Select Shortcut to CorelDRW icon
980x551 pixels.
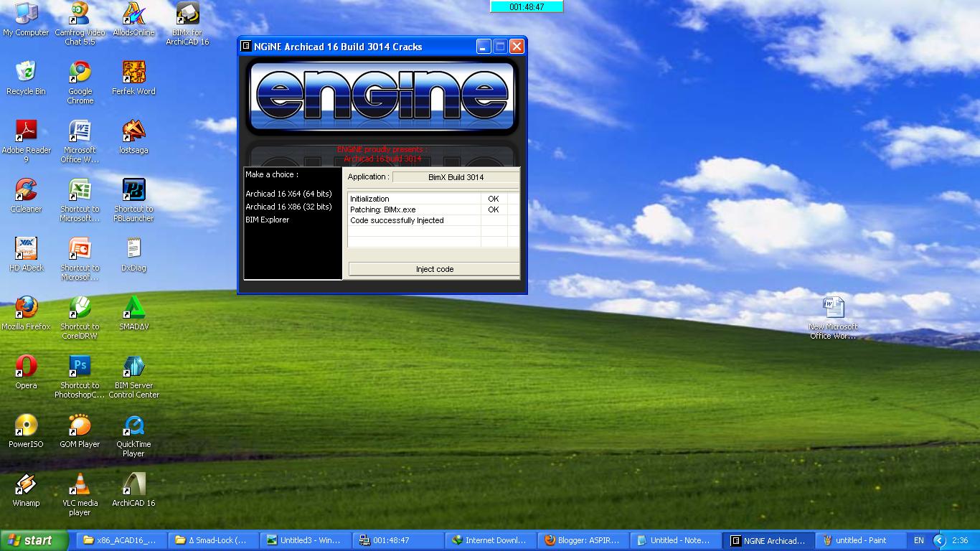click(80, 318)
